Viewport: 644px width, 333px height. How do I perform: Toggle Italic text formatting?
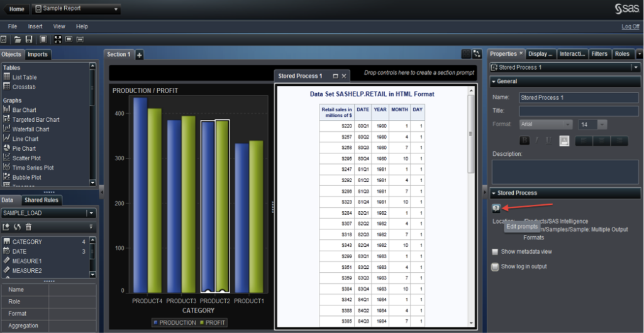pyautogui.click(x=536, y=141)
